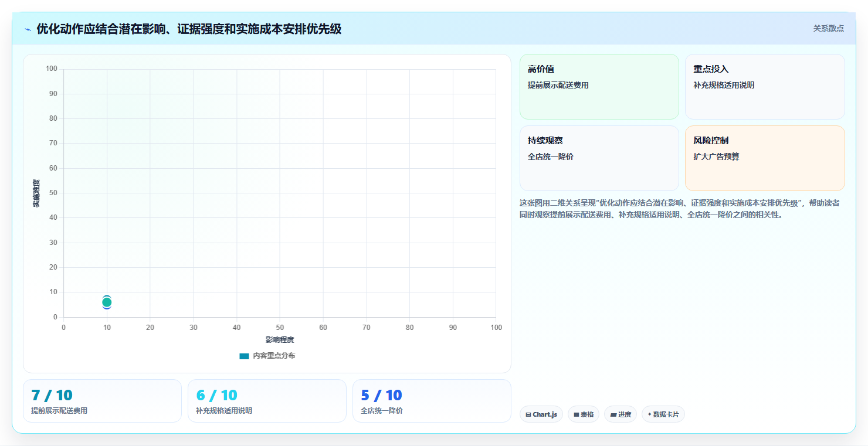Click 扩大广告预算 text in 风险控制 card

pyautogui.click(x=716, y=156)
